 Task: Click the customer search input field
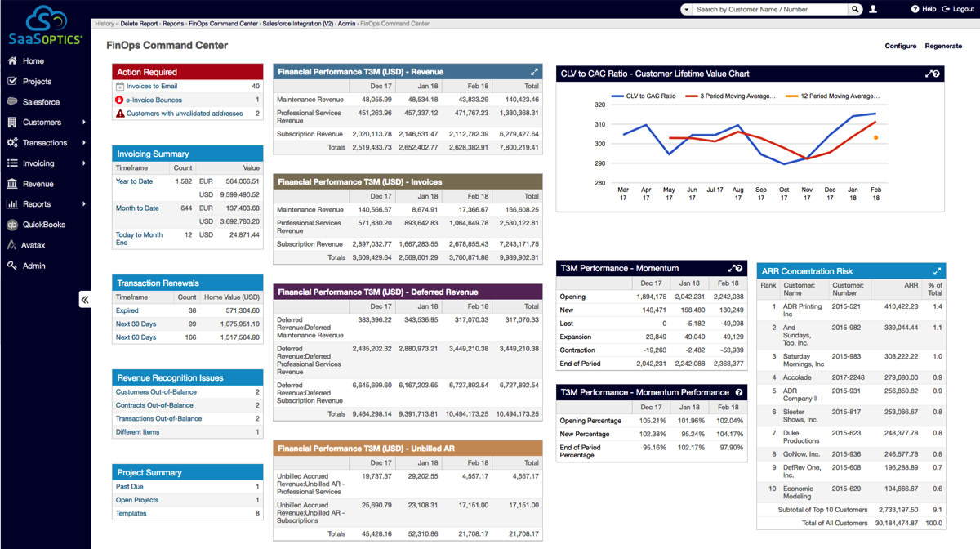coord(769,9)
